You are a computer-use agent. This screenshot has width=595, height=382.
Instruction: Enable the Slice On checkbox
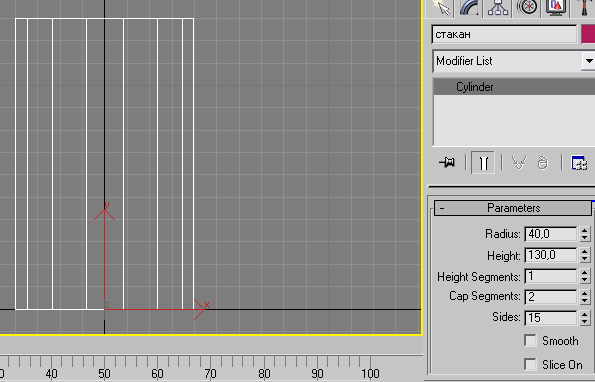530,365
